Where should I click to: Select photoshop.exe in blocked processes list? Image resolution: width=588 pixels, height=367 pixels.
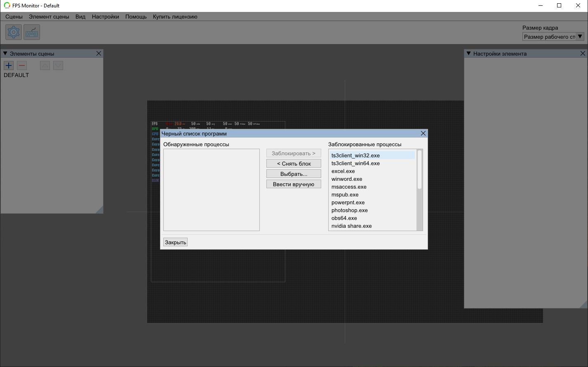click(x=349, y=210)
